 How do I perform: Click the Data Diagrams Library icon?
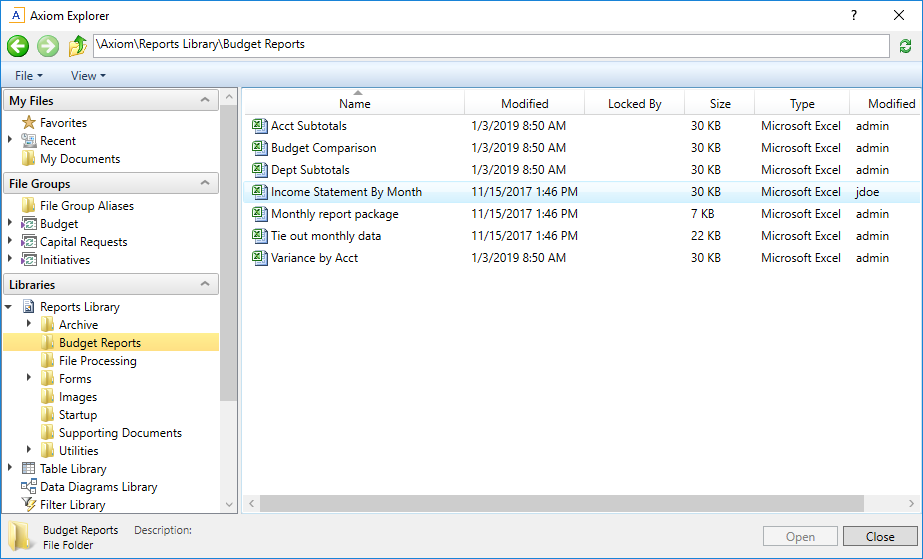(x=29, y=487)
